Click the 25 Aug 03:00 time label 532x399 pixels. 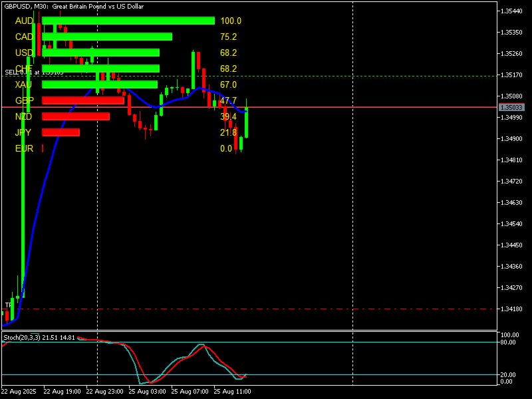pyautogui.click(x=149, y=392)
